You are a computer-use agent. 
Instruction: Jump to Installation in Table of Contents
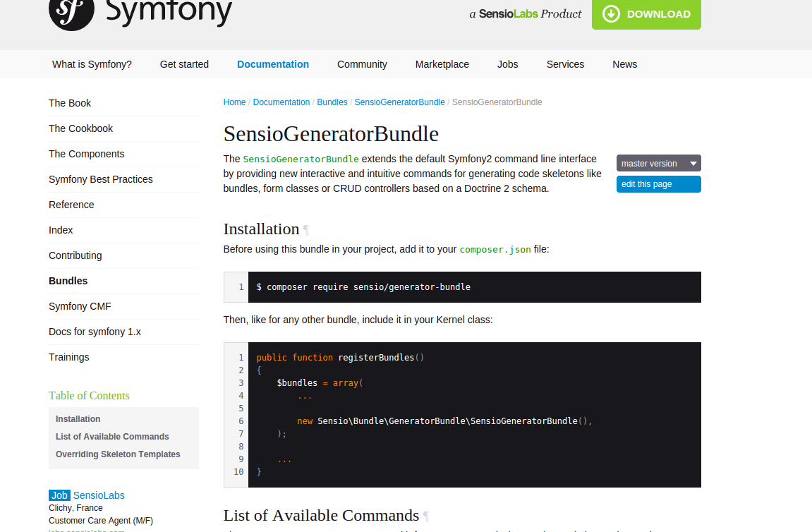pyautogui.click(x=78, y=419)
